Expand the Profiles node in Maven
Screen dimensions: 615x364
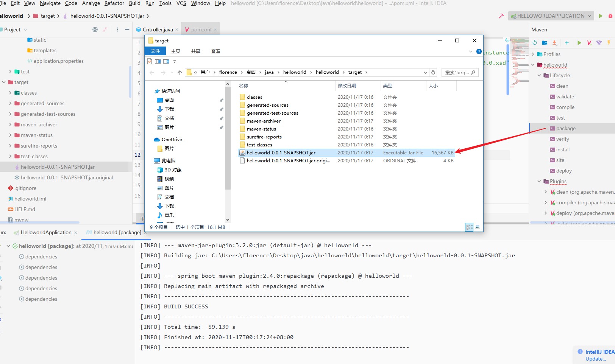[533, 54]
